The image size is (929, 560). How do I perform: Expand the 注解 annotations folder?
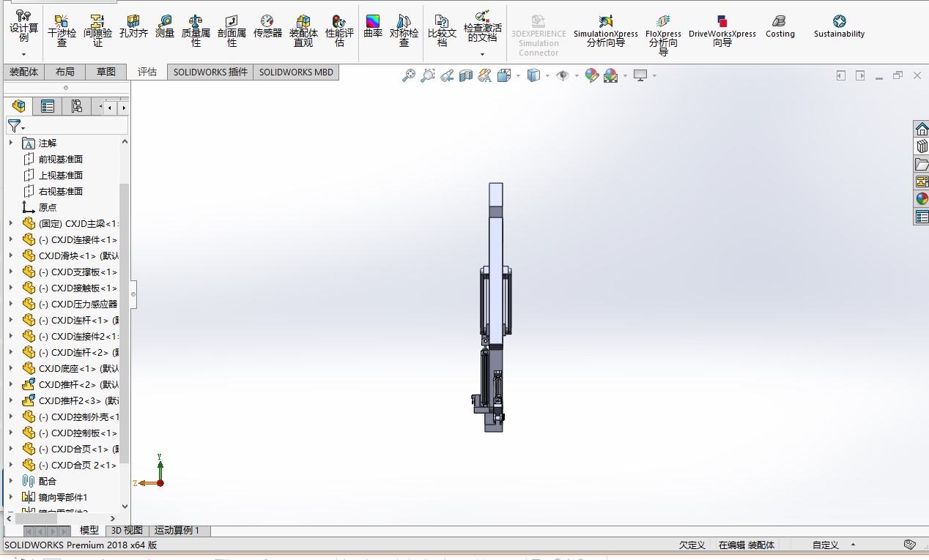coord(11,143)
